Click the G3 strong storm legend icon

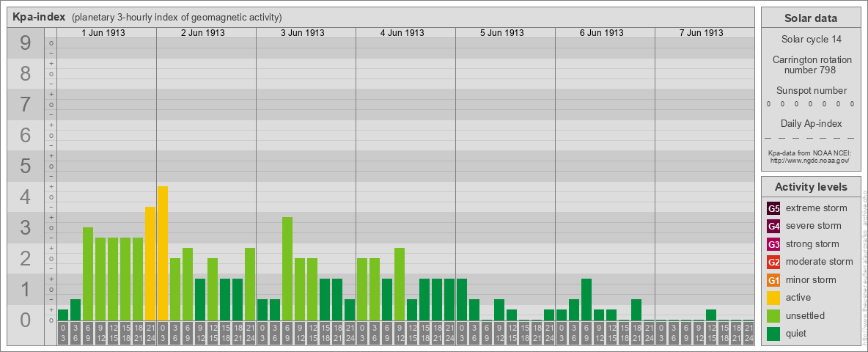point(773,244)
